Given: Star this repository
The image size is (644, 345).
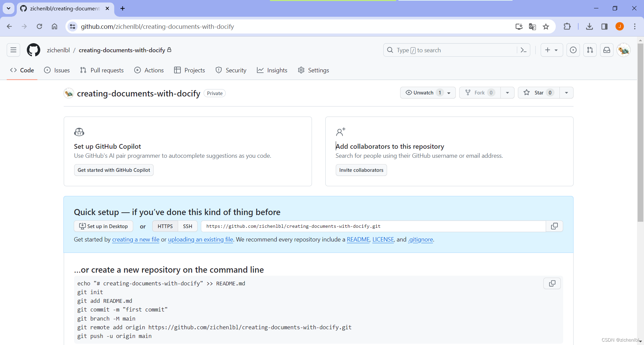Looking at the screenshot, I should pos(539,93).
